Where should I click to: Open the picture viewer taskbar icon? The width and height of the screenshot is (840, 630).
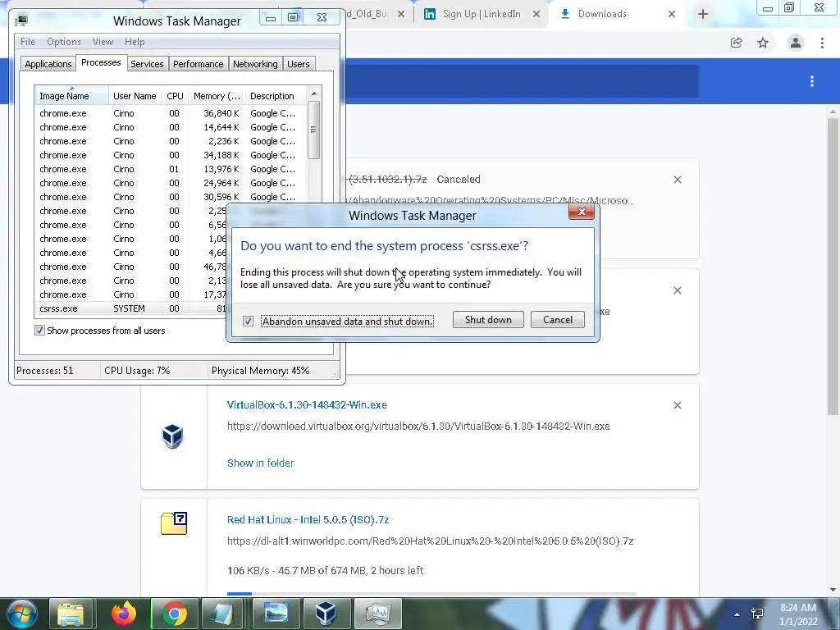tap(276, 614)
